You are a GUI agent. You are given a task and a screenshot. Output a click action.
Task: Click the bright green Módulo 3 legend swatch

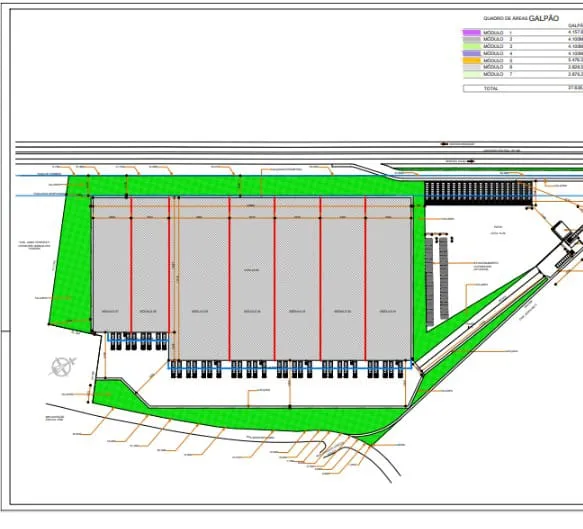472,46
